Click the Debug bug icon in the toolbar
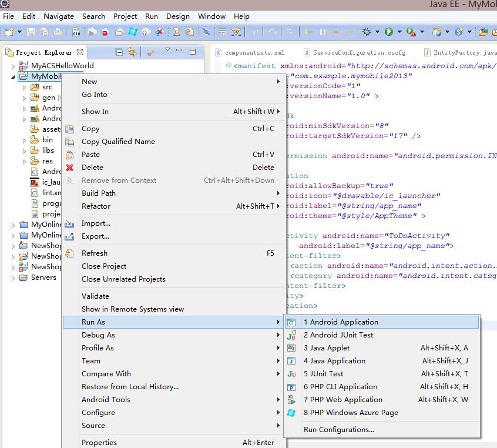Viewport: 497px width, 448px height. 367,32
